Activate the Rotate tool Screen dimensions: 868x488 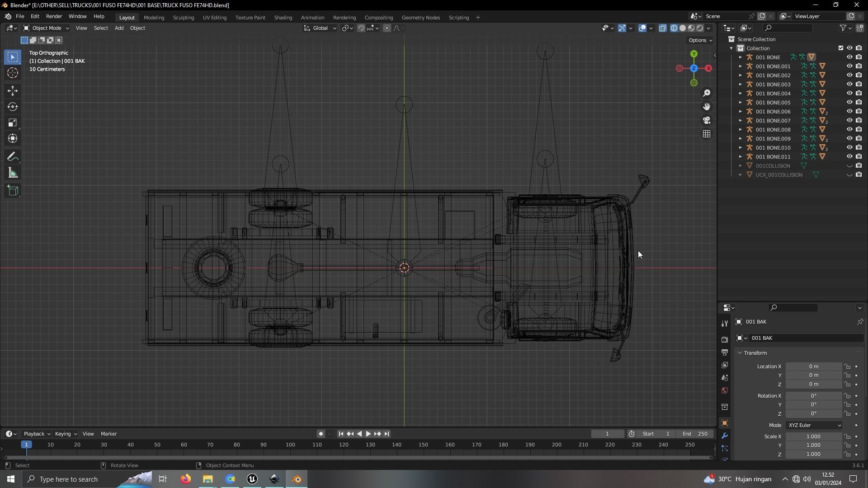point(13,107)
